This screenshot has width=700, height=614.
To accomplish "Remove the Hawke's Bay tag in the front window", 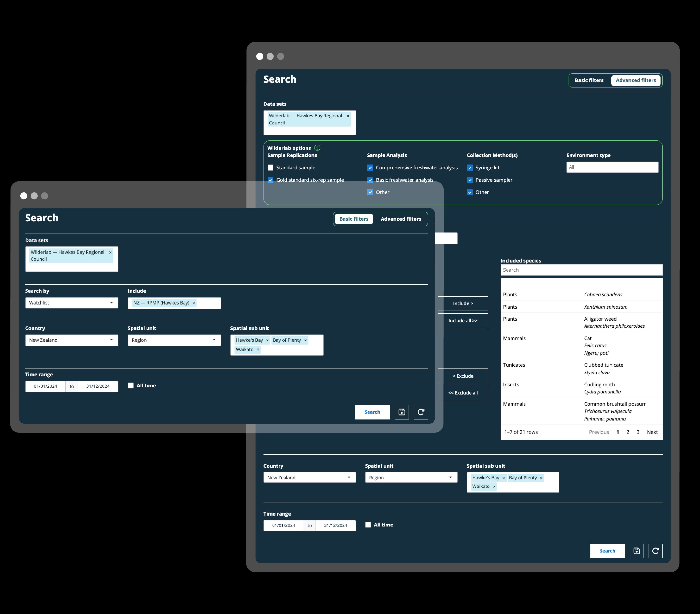I will (x=267, y=340).
